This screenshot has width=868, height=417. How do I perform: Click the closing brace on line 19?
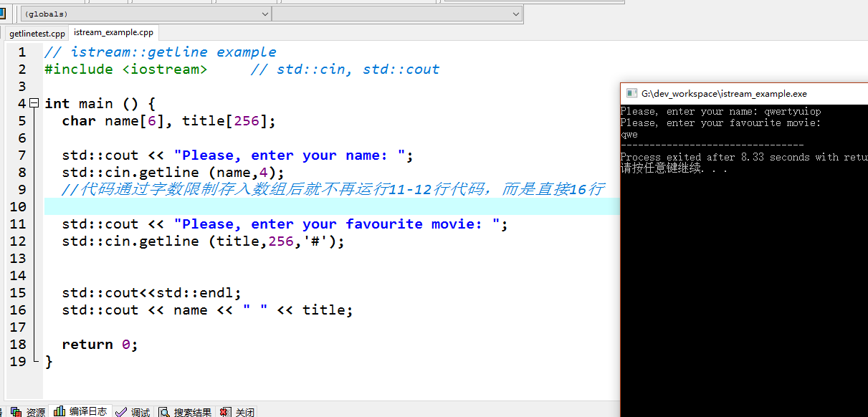(49, 362)
